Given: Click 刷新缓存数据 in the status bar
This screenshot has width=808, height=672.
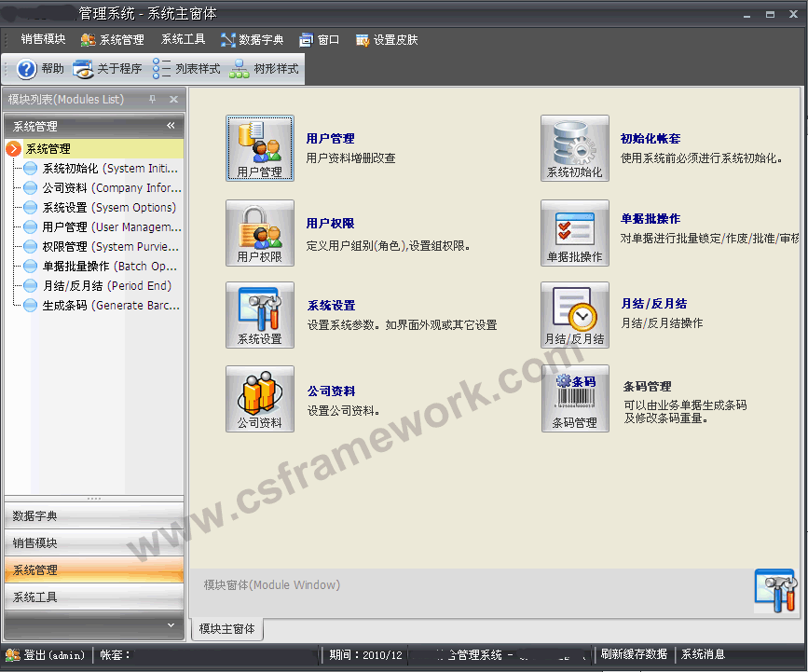Looking at the screenshot, I should (x=634, y=654).
